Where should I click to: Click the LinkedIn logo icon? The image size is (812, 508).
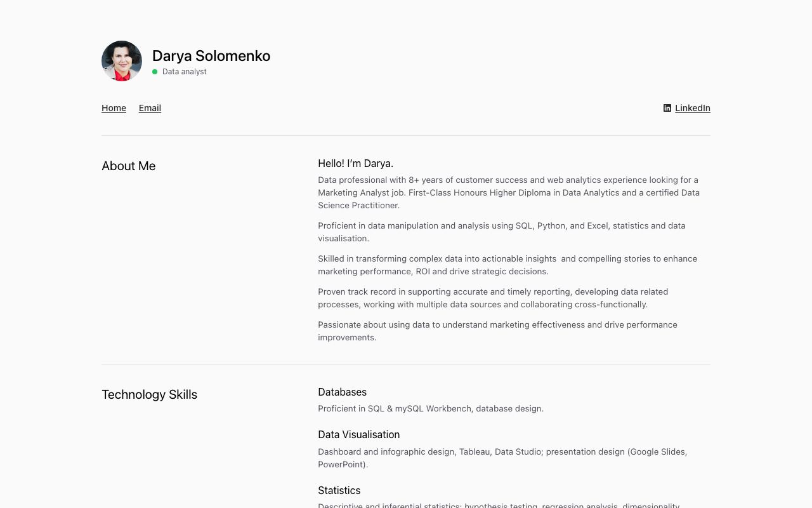(667, 108)
